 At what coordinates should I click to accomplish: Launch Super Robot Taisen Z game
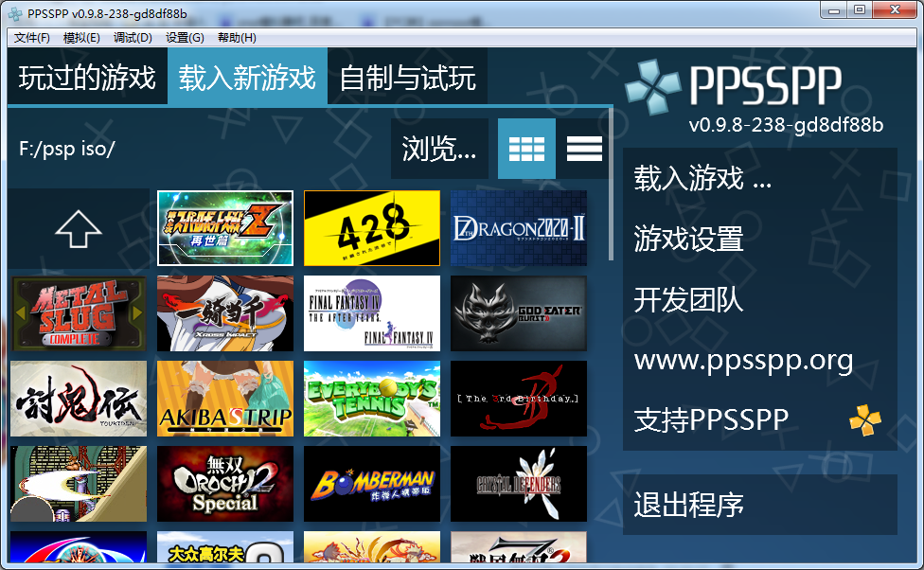[x=225, y=228]
